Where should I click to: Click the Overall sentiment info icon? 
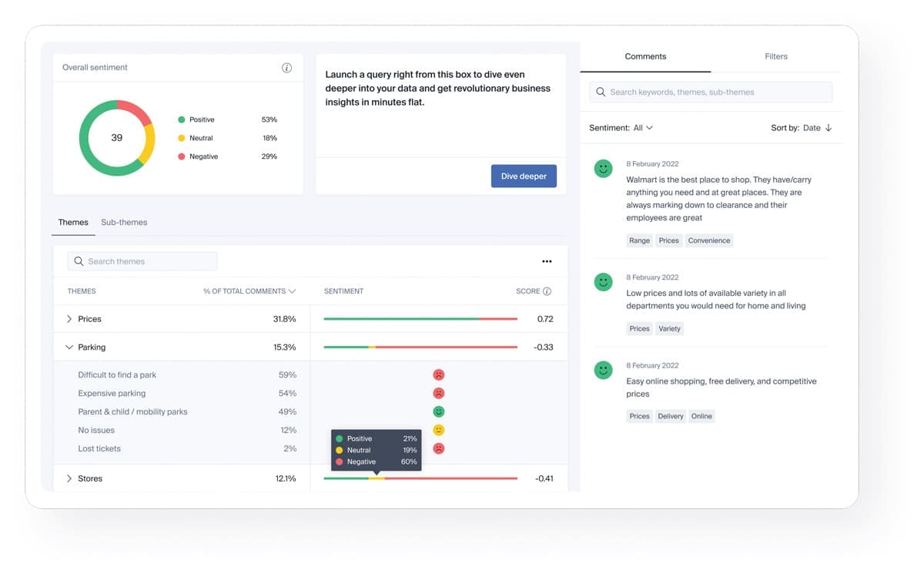[286, 68]
